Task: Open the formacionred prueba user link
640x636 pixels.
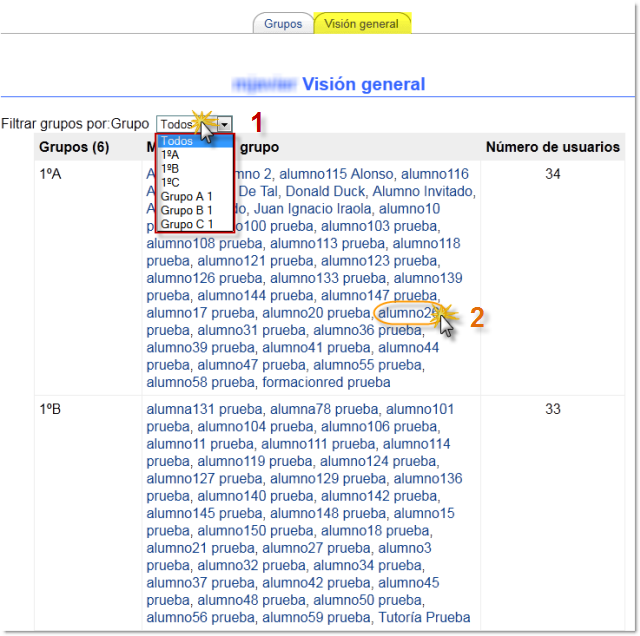Action: (x=326, y=382)
